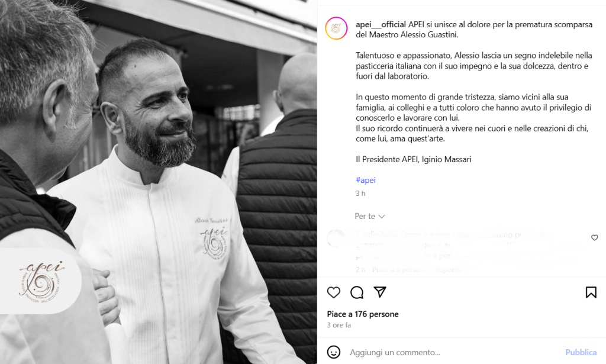Click the Pubblica button

pos(581,352)
